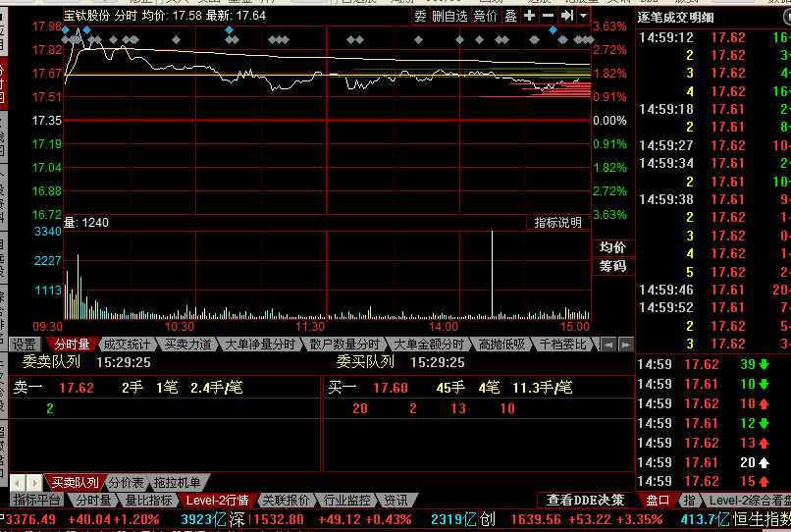Screen dimensions: 791x532
Task: Click the 量: 1240 volume readout
Action: tap(85, 223)
